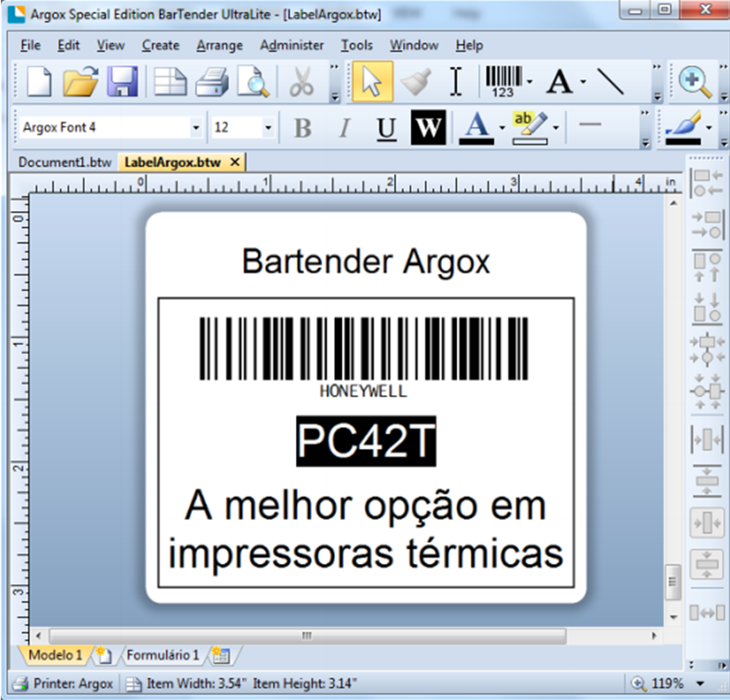Expand toolbar overflow next to the Cut icon
Viewport: 730px width, 700px height.
click(x=334, y=82)
